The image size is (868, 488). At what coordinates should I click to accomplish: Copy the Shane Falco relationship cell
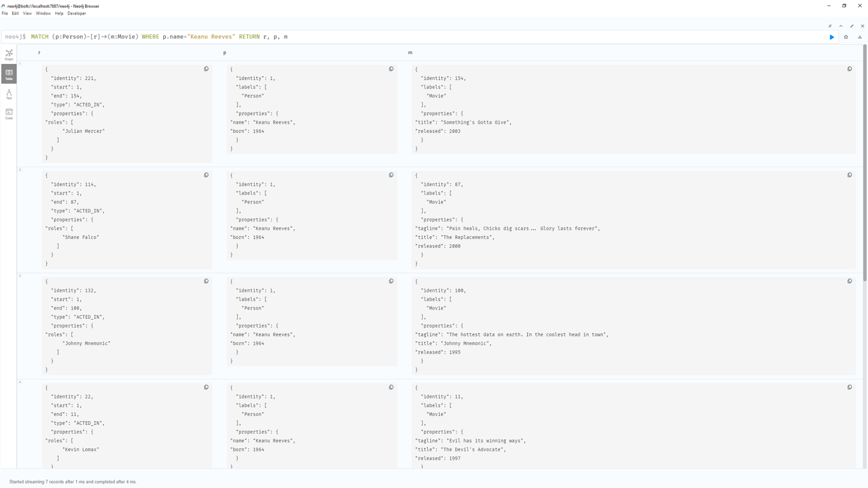point(206,175)
